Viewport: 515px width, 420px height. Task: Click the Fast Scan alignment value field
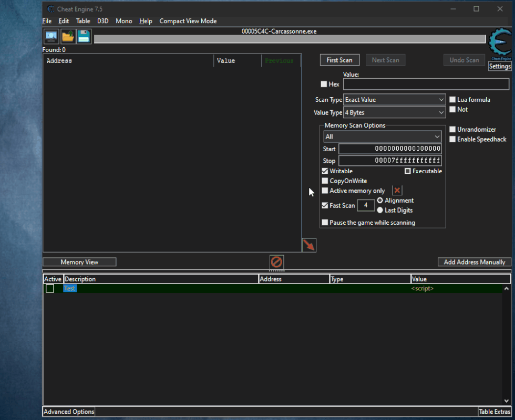coord(366,205)
